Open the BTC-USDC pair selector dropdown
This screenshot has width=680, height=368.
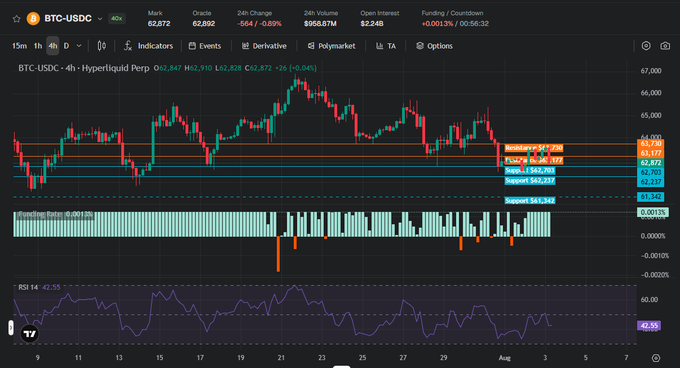click(x=100, y=19)
